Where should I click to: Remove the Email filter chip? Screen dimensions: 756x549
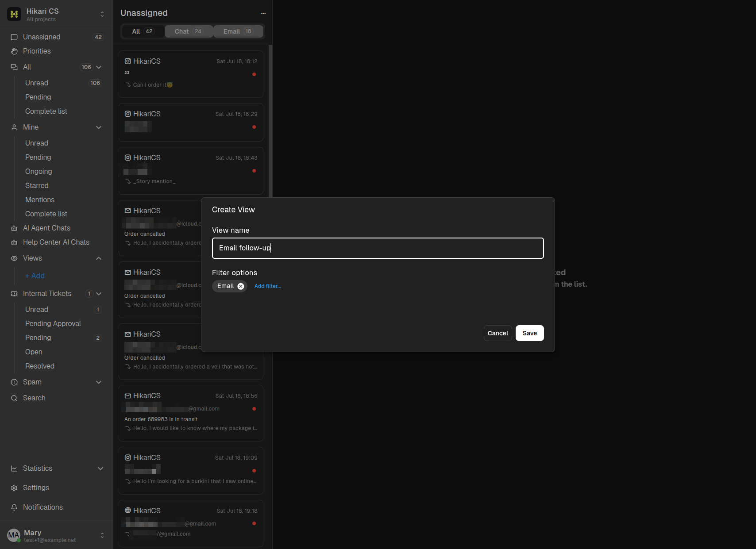coord(241,286)
